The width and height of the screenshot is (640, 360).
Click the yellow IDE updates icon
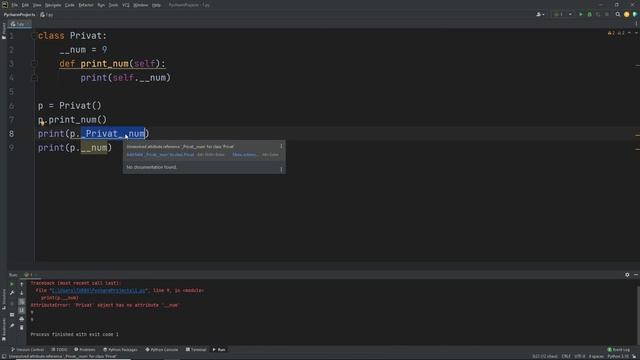click(627, 14)
